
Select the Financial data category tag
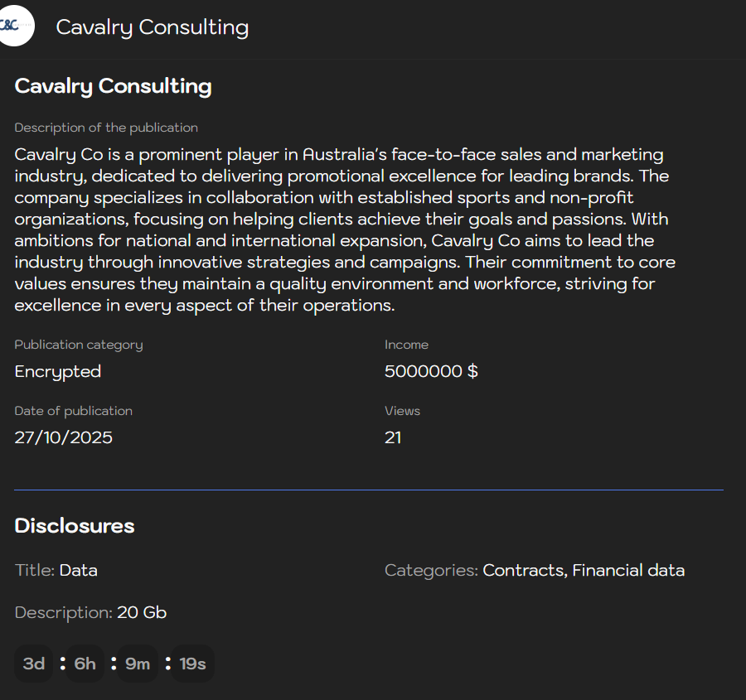[x=627, y=570]
